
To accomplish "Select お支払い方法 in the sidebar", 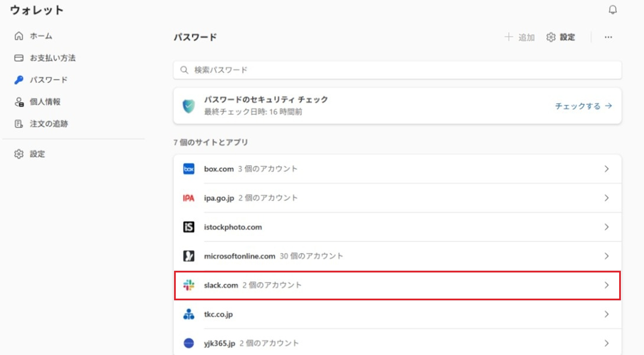I will click(x=52, y=58).
